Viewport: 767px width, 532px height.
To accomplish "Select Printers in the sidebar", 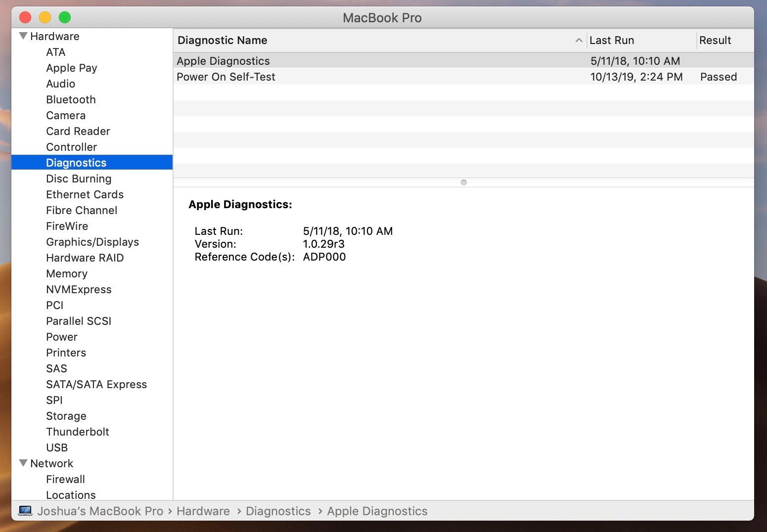I will click(x=66, y=353).
